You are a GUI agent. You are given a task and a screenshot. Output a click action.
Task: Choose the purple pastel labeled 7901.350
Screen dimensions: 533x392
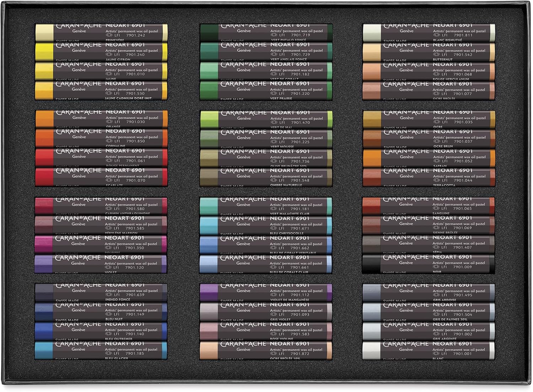pos(101,245)
